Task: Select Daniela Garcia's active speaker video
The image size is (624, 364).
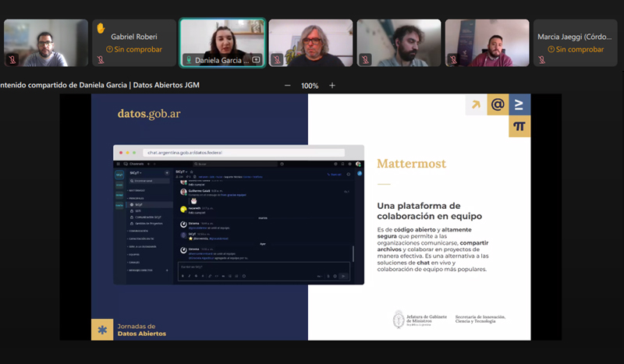Action: tap(222, 43)
